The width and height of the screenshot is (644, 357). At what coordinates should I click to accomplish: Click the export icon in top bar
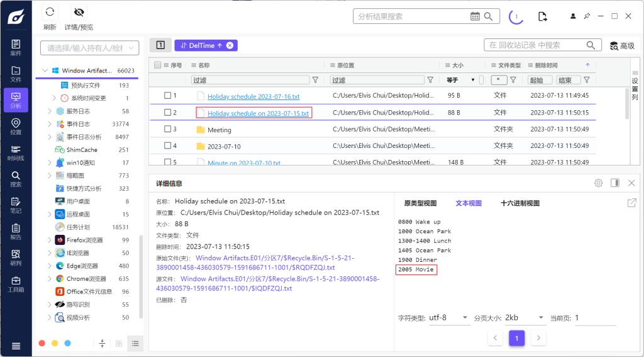pos(543,16)
